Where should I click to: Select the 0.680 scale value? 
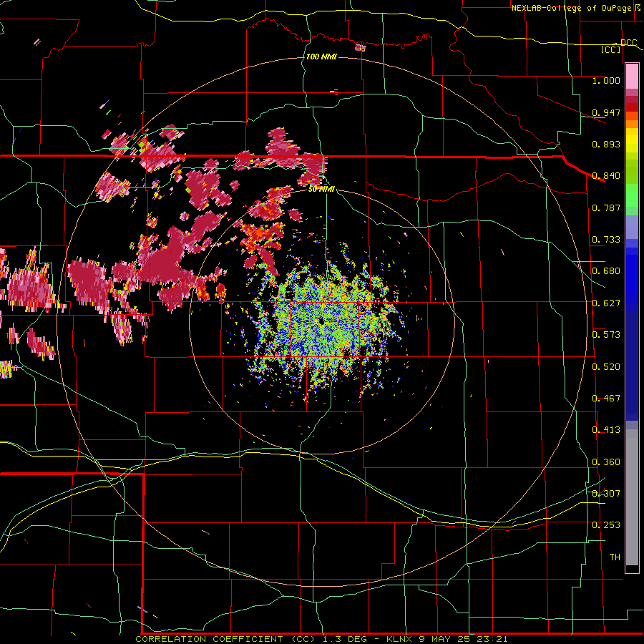point(606,271)
